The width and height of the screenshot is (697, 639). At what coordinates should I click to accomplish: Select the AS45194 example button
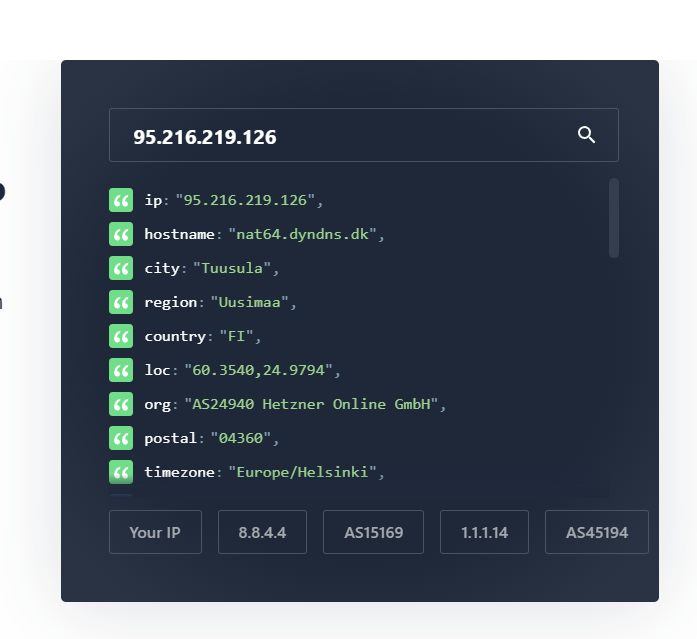[597, 532]
